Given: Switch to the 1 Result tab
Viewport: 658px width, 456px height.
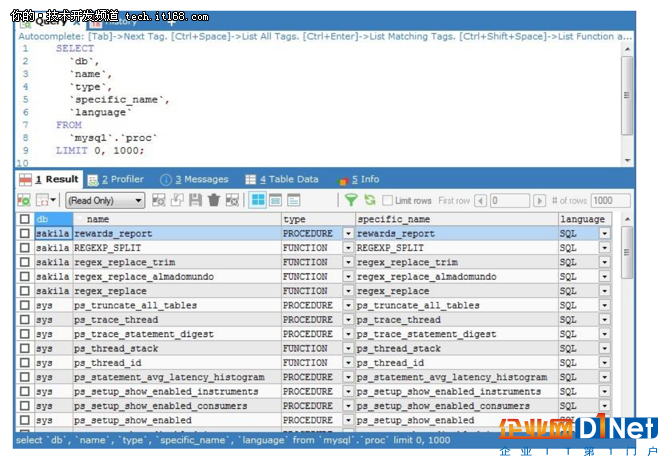Looking at the screenshot, I should (49, 179).
